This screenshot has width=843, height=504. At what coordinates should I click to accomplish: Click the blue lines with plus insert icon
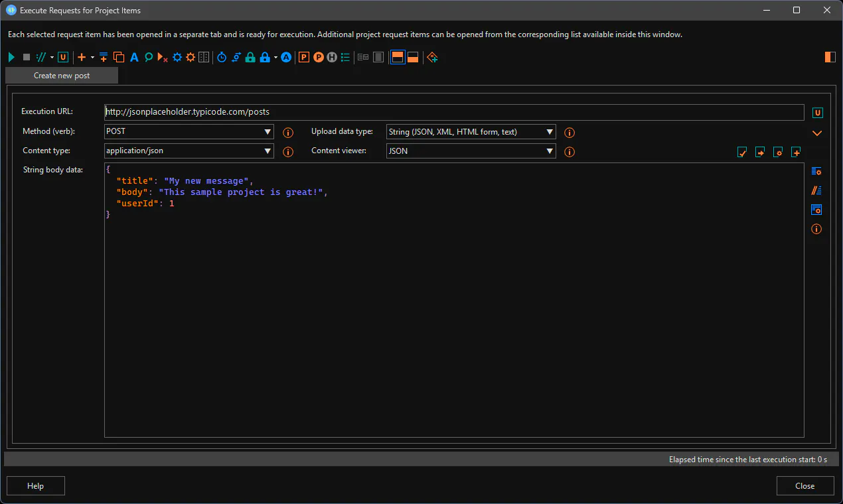coord(104,58)
